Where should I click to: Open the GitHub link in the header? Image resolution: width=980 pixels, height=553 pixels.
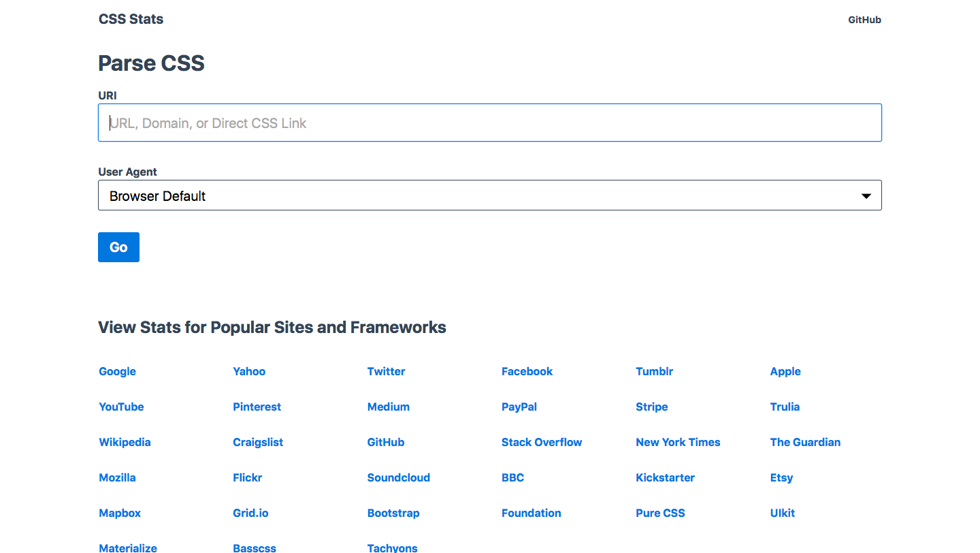click(x=864, y=20)
